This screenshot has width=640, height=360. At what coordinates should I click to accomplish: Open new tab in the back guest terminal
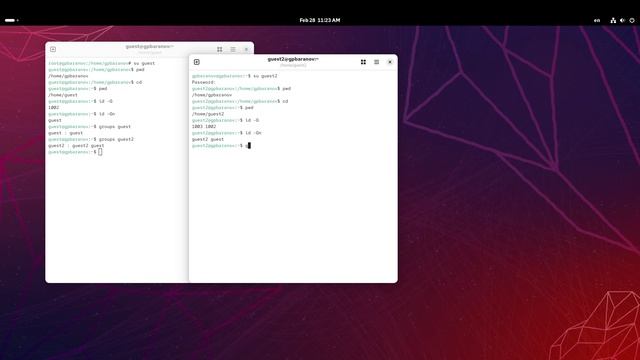coord(53,49)
